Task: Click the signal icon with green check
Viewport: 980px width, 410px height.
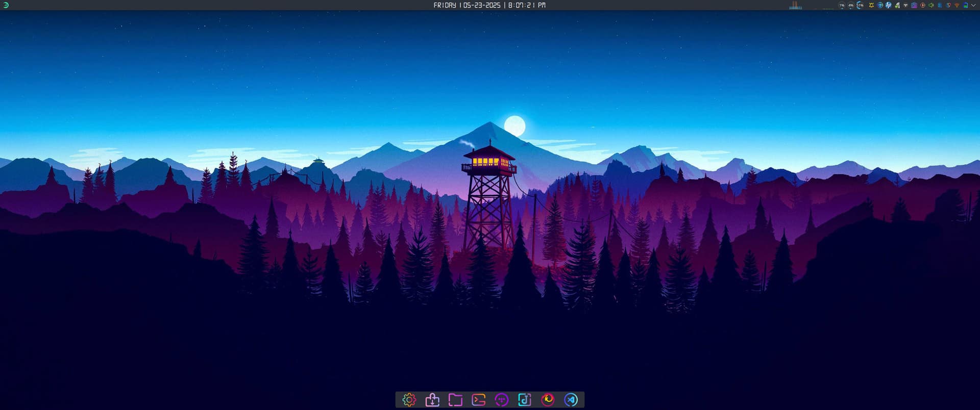Action: coord(897,5)
